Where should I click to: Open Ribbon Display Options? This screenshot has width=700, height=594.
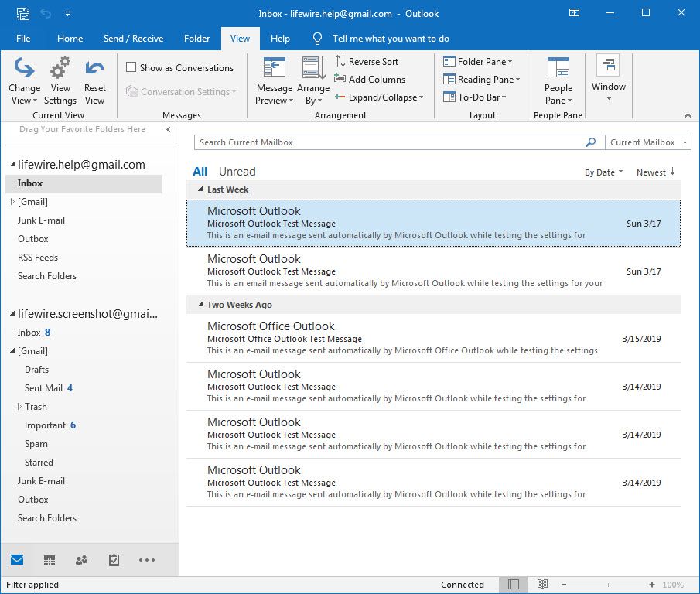point(574,12)
